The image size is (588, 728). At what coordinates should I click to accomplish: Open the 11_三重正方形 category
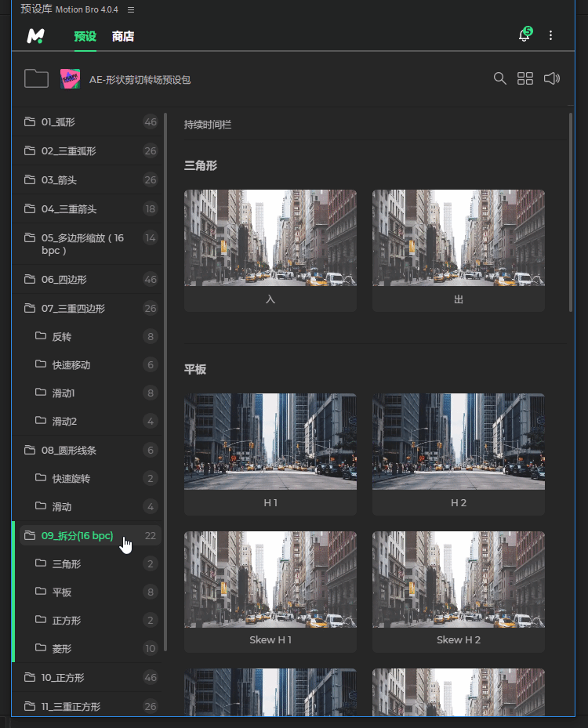(87, 707)
